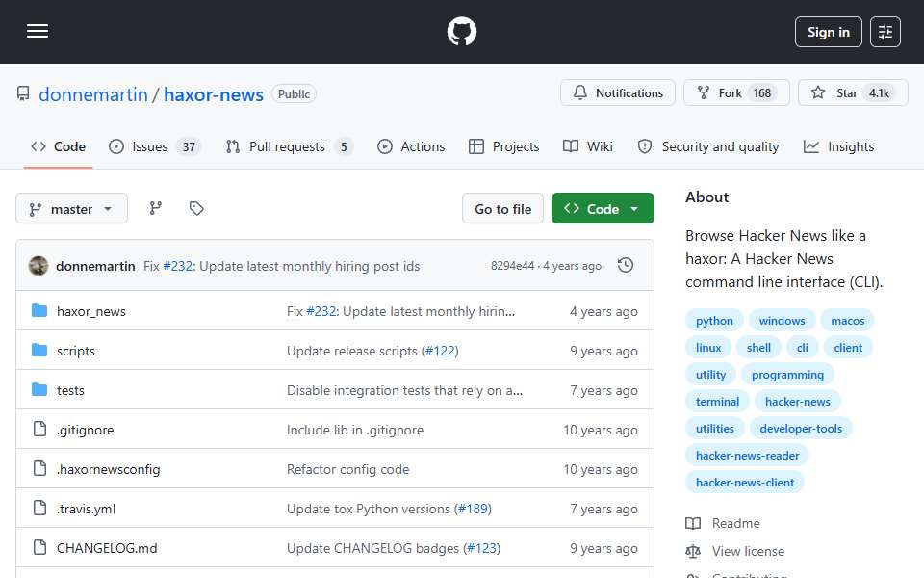Open the .travis.yml file
Viewport: 924px width, 578px height.
click(x=86, y=509)
